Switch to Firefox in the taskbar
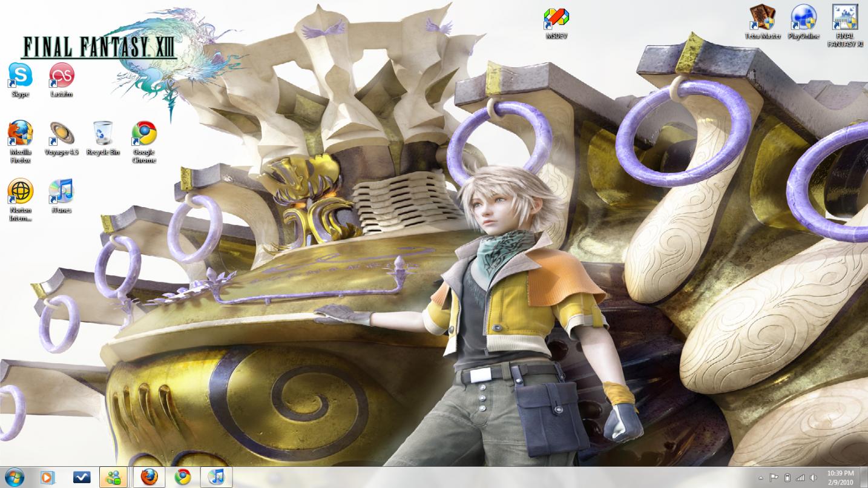The width and height of the screenshot is (868, 488). (x=149, y=477)
